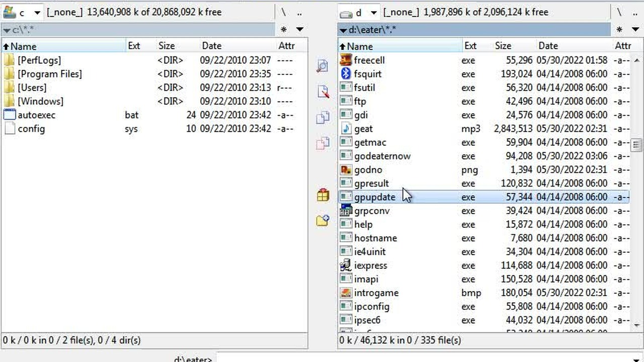Open the right drive D dropdown

click(x=373, y=13)
